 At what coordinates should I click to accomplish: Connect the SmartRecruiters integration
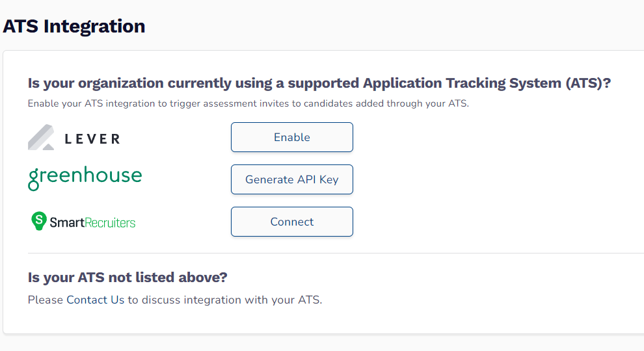[292, 222]
